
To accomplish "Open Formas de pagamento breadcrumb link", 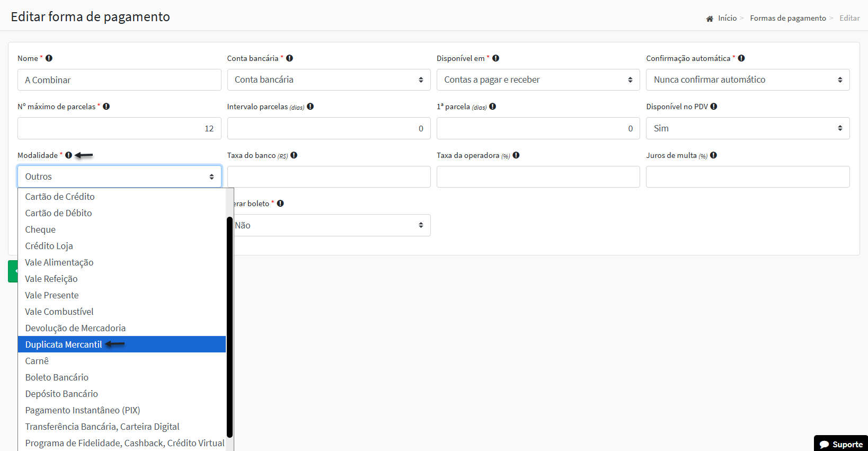I will 788,18.
